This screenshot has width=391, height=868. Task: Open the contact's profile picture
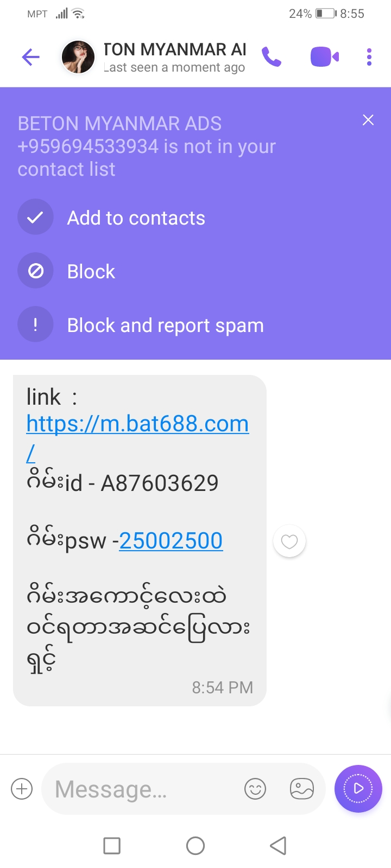pyautogui.click(x=78, y=57)
